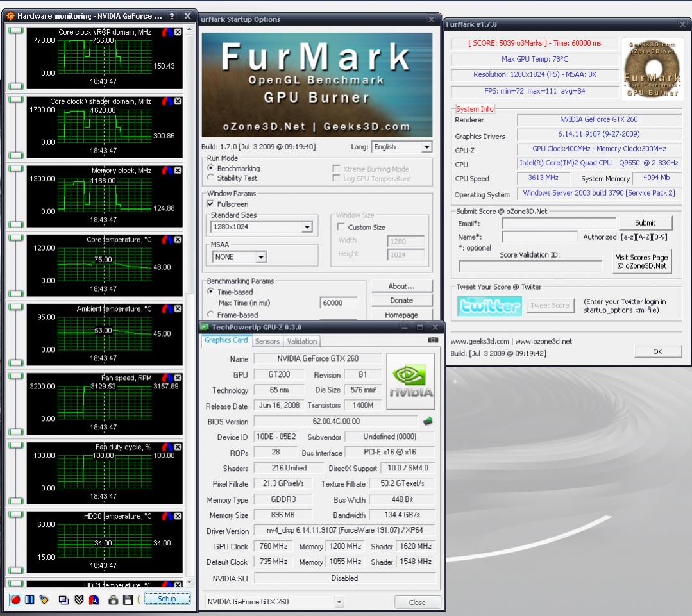Click Visit Scores Page @ oZone3D.Net
Image resolution: width=692 pixels, height=616 pixels.
[642, 262]
